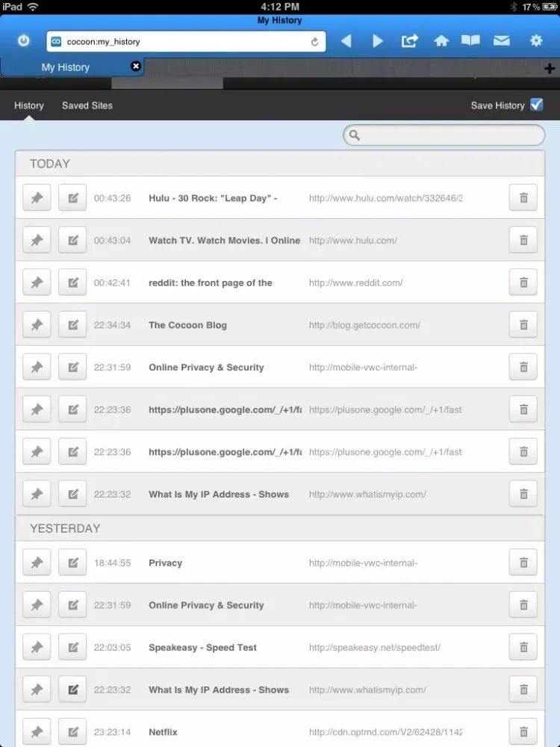Switch to the Saved Sites tab

click(x=87, y=105)
